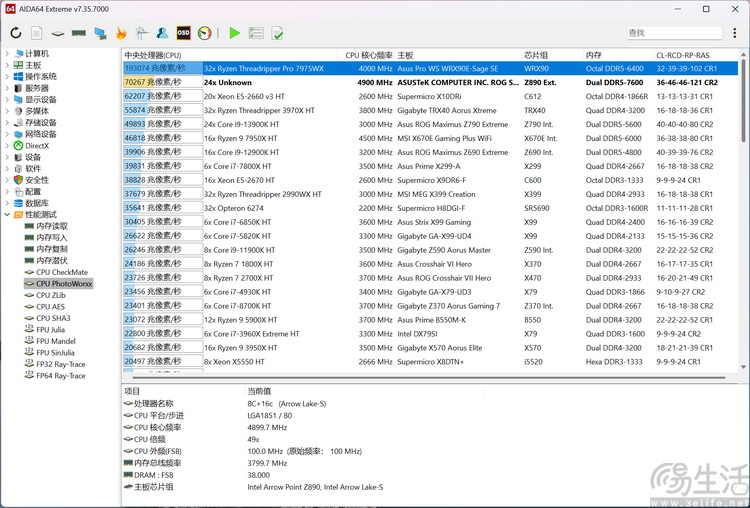
Task: Expand the 服务器 tree node
Action: [x=7, y=88]
